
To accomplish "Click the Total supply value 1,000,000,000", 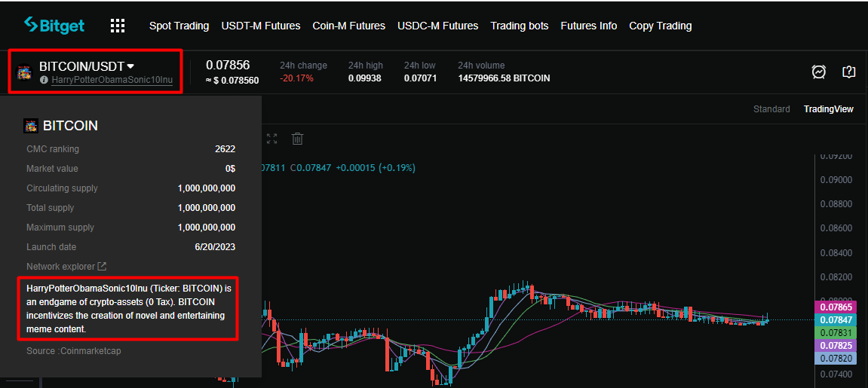I will coord(207,208).
